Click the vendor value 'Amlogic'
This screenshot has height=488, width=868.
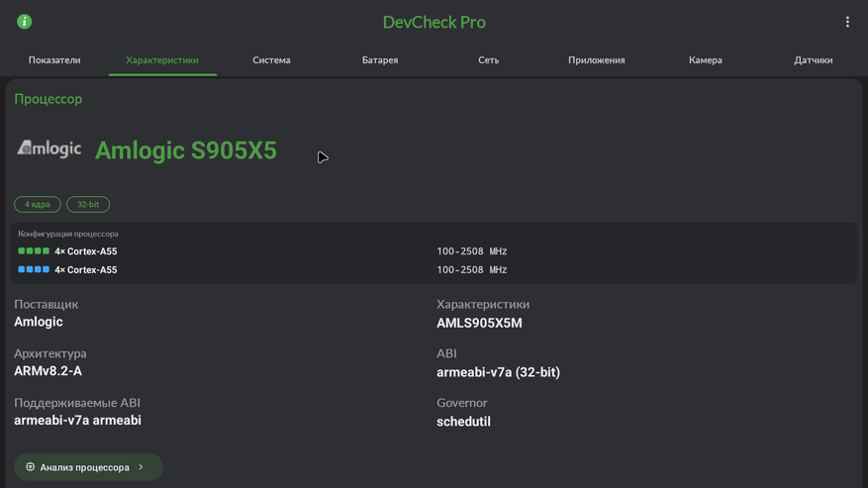(39, 322)
